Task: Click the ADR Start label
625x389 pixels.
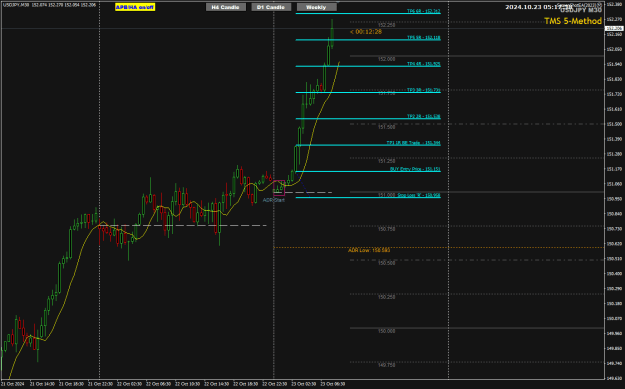Action: click(274, 200)
